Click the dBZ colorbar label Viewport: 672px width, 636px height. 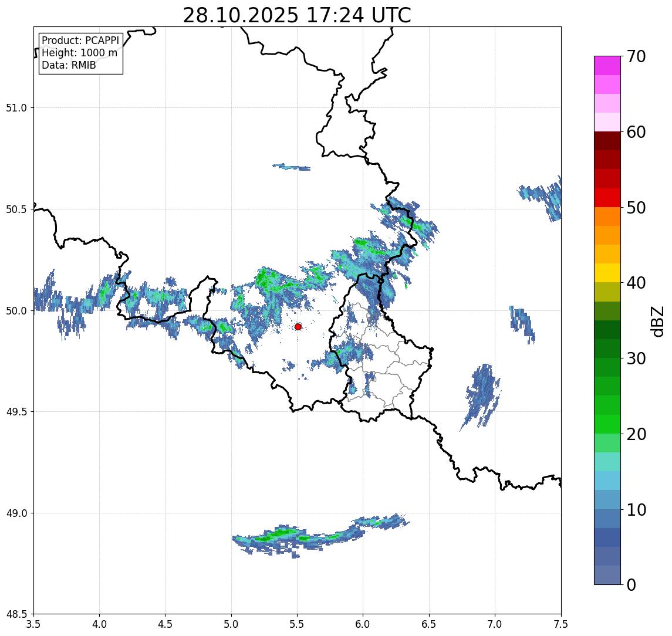[x=657, y=322]
